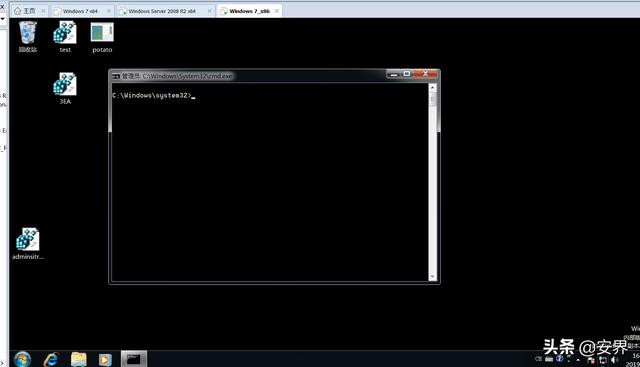Close the Windows 7_x86 tab
Viewport: 640px width, 367px height.
pyautogui.click(x=277, y=11)
